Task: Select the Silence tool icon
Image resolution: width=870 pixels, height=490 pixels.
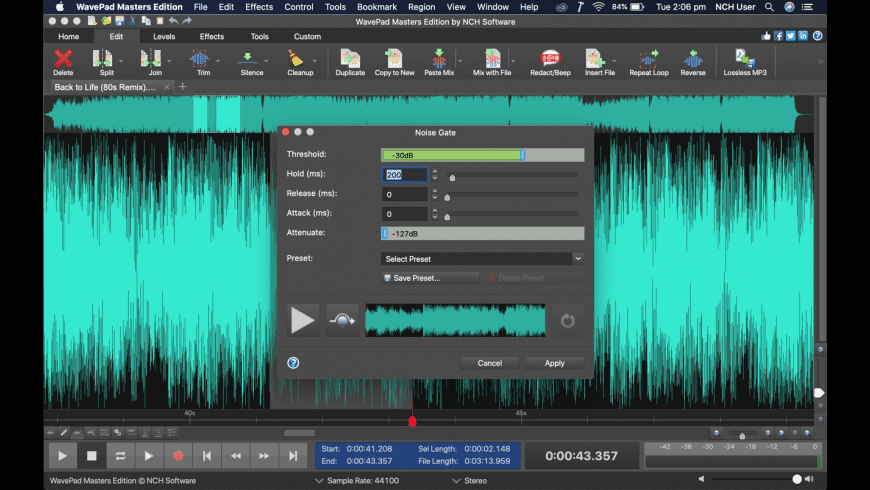Action: [x=247, y=59]
